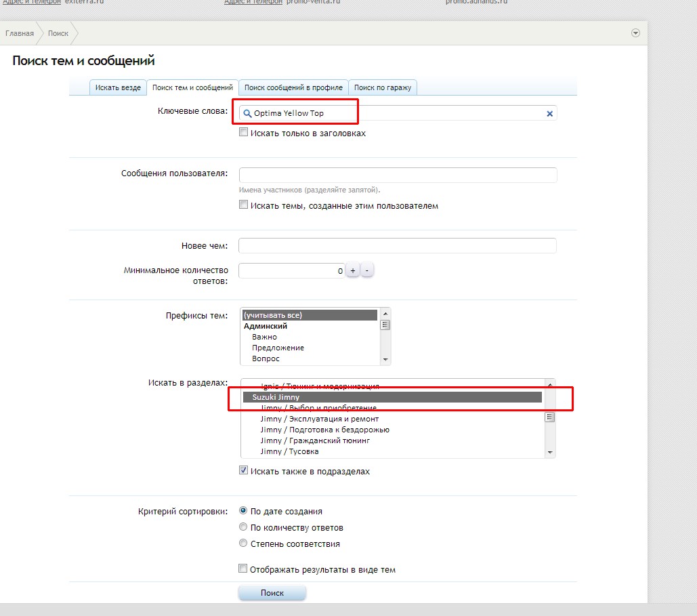Image resolution: width=697 pixels, height=616 pixels.
Task: Open "Поиск сообщений в профиле" tab
Action: point(294,87)
